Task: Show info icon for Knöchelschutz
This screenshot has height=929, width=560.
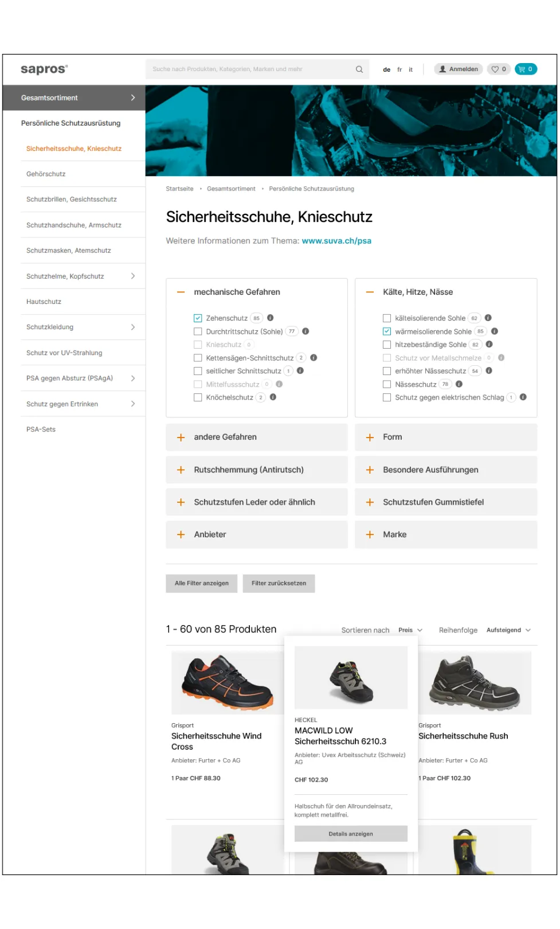Action: (273, 397)
